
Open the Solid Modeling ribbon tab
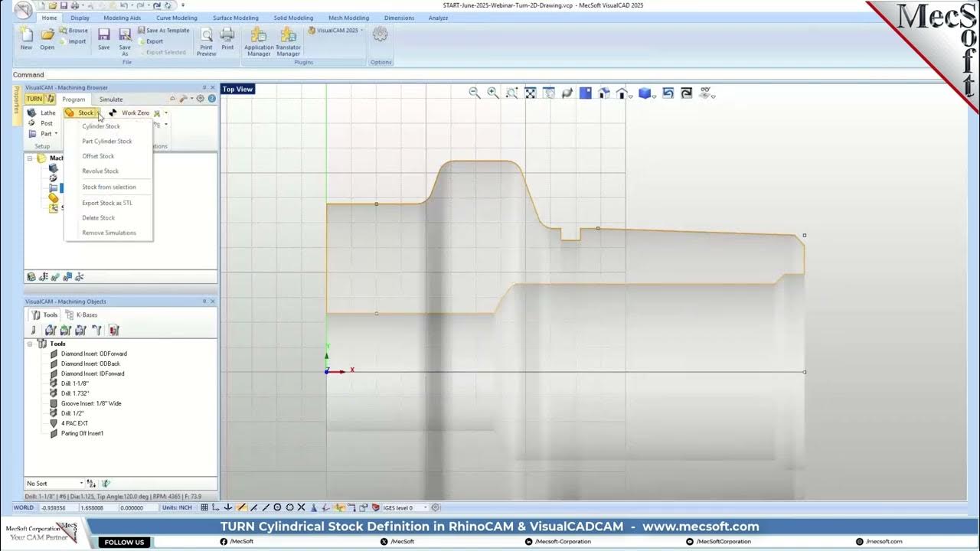pos(293,18)
